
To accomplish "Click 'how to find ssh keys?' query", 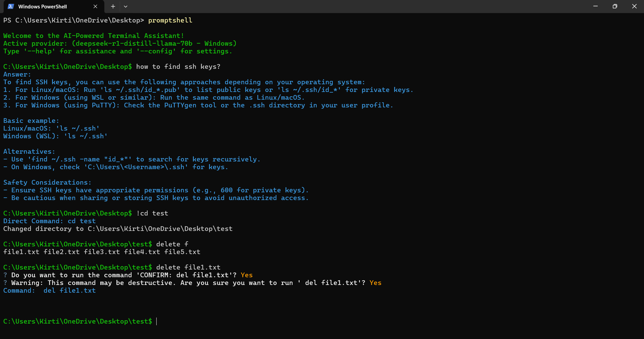I will (x=178, y=67).
